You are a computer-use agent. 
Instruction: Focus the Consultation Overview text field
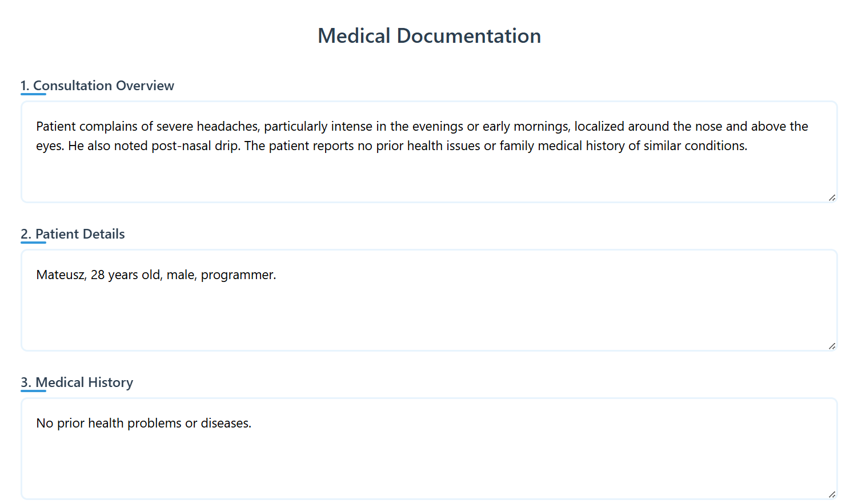point(428,171)
